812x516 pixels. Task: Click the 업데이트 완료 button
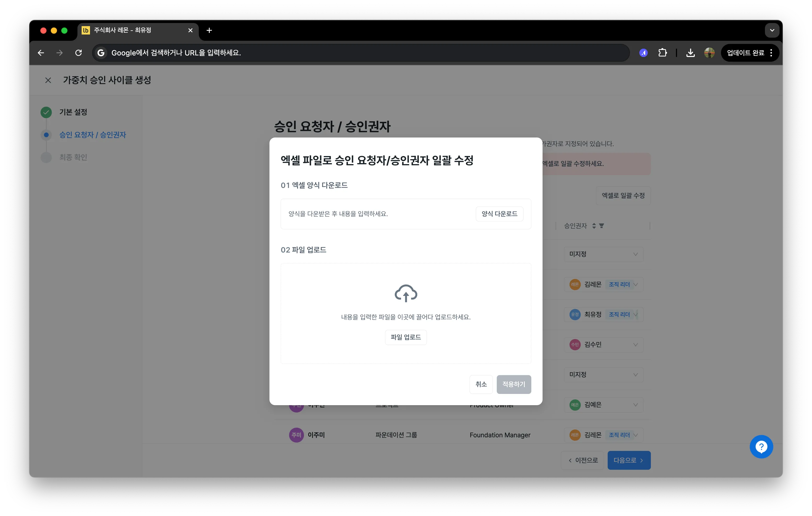pos(745,53)
